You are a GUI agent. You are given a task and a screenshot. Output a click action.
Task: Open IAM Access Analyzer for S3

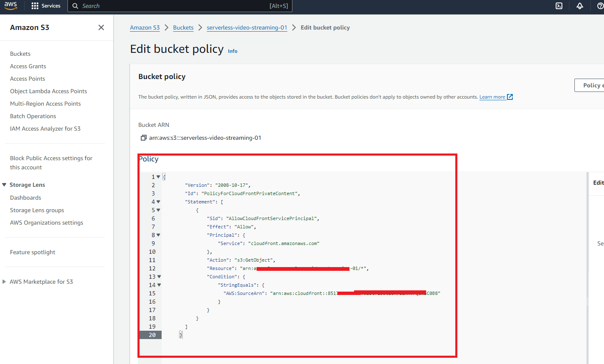point(45,129)
